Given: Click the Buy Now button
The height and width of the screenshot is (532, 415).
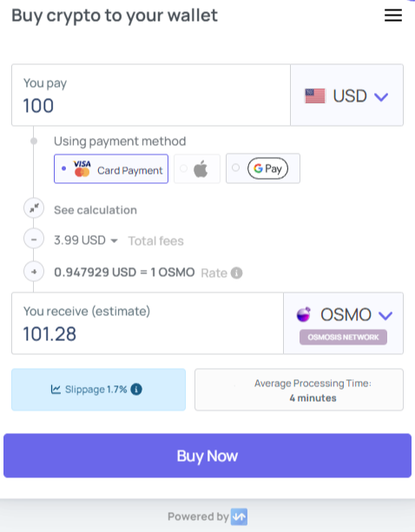Looking at the screenshot, I should [x=207, y=456].
